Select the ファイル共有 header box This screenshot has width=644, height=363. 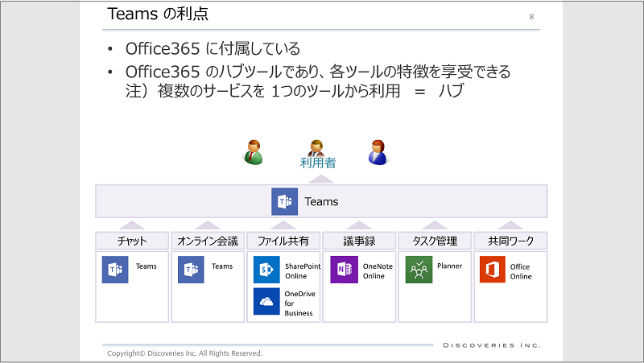283,241
